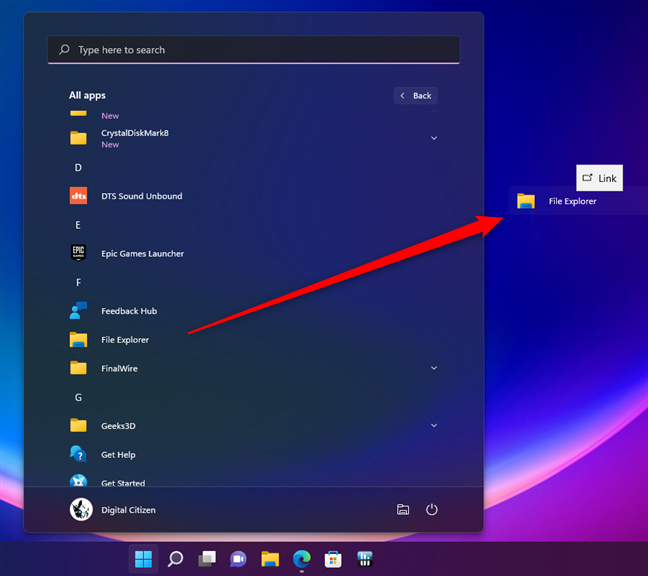The image size is (648, 576).
Task: Click the File Explorer icon in All apps
Action: point(78,340)
